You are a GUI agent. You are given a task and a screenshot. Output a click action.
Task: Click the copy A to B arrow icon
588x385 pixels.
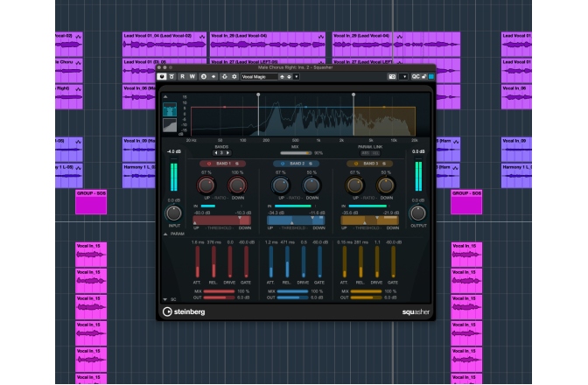213,76
